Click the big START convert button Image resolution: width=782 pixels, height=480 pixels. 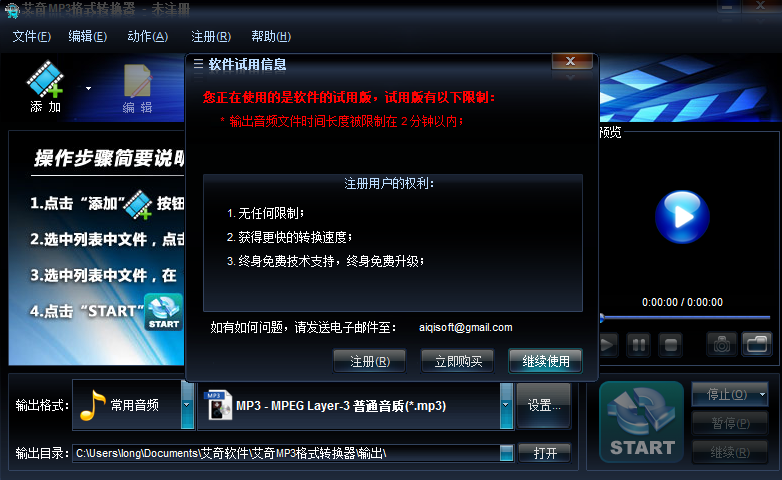click(x=641, y=422)
